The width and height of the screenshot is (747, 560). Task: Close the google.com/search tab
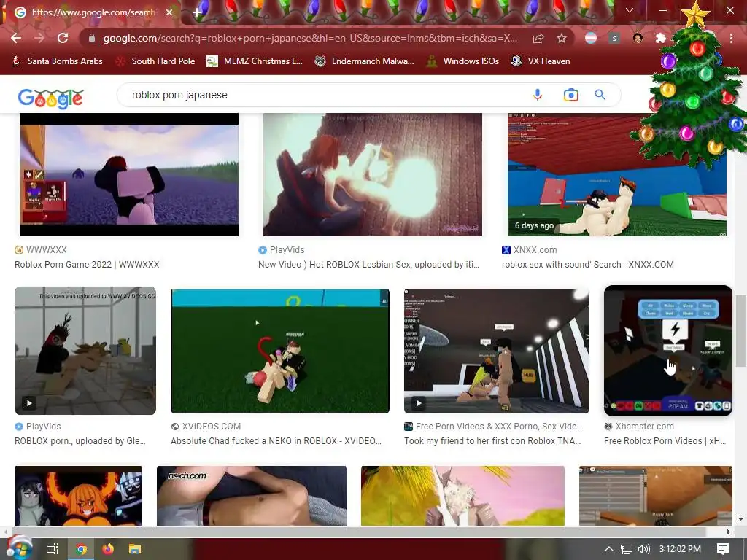[169, 12]
